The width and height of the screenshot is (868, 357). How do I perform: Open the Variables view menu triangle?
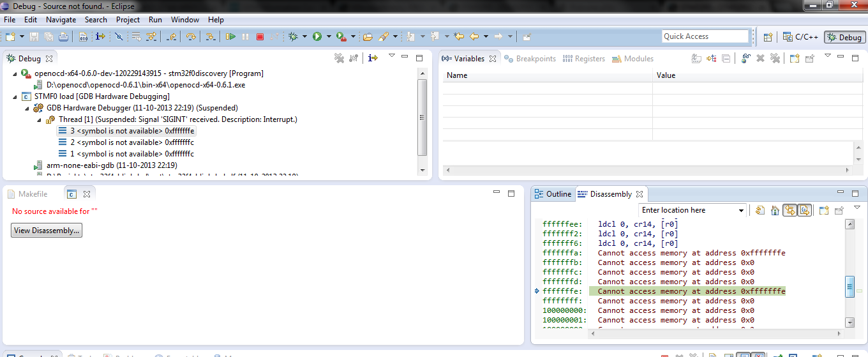(828, 56)
